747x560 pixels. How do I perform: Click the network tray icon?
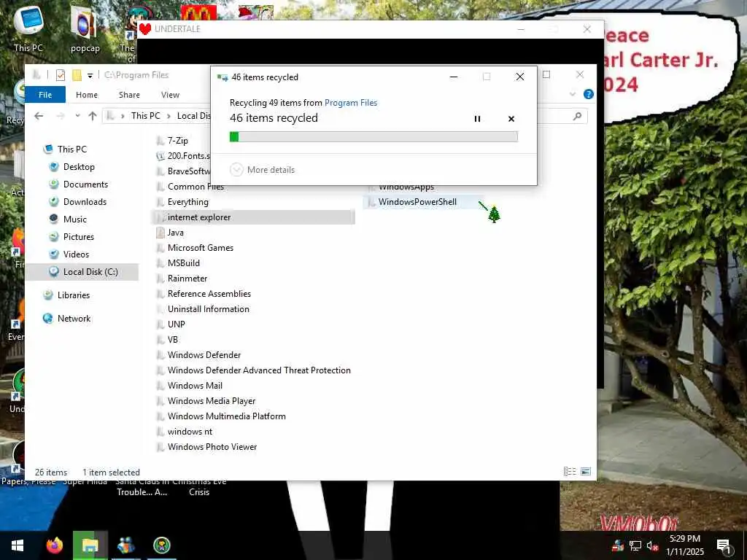click(635, 545)
